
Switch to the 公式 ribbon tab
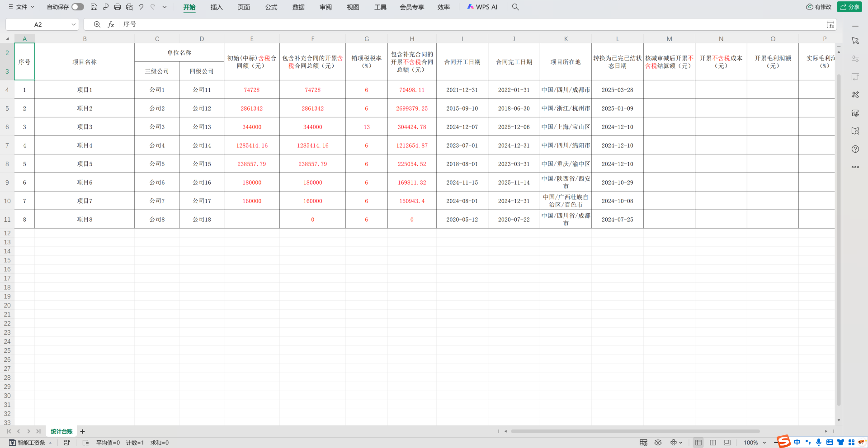[x=271, y=7]
